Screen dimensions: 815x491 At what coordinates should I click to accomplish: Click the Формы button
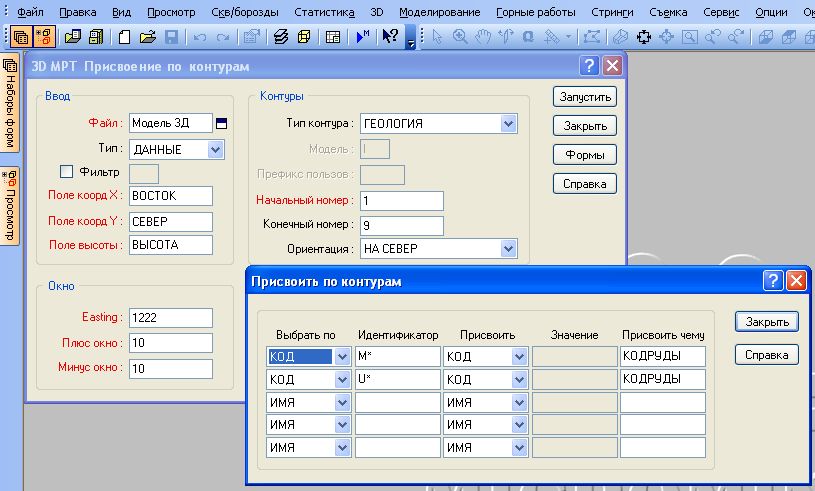585,155
